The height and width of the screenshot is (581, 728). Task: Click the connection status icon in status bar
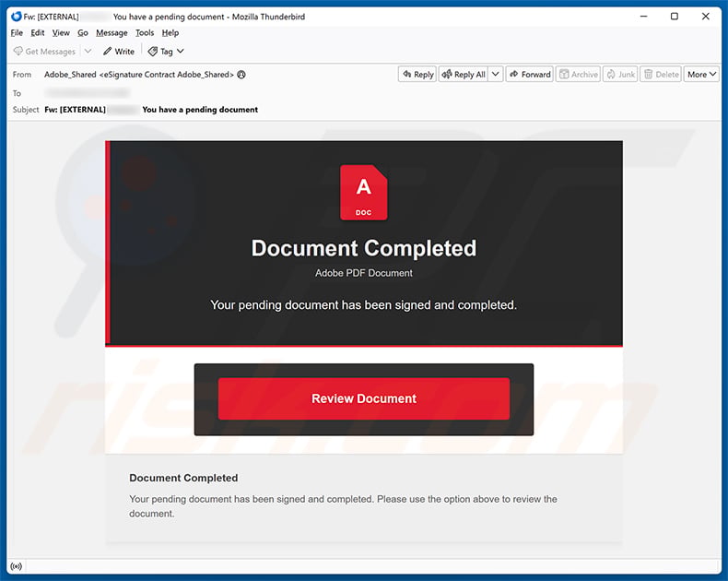point(17,566)
